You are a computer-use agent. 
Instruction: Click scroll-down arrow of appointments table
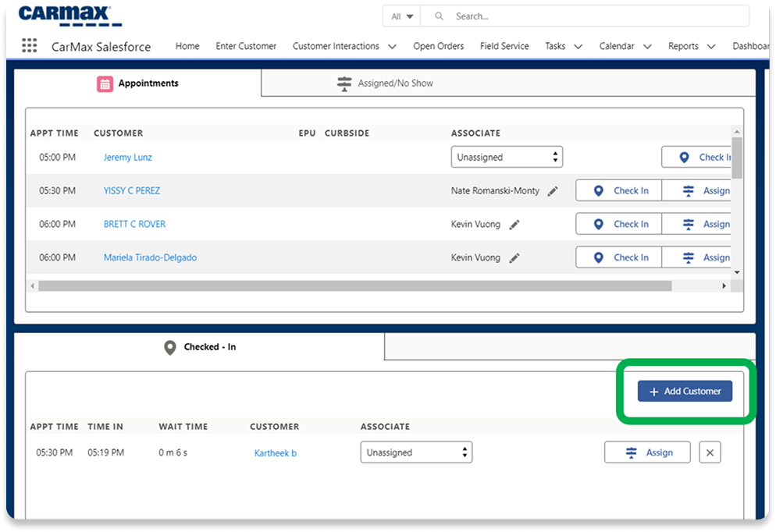click(x=737, y=272)
